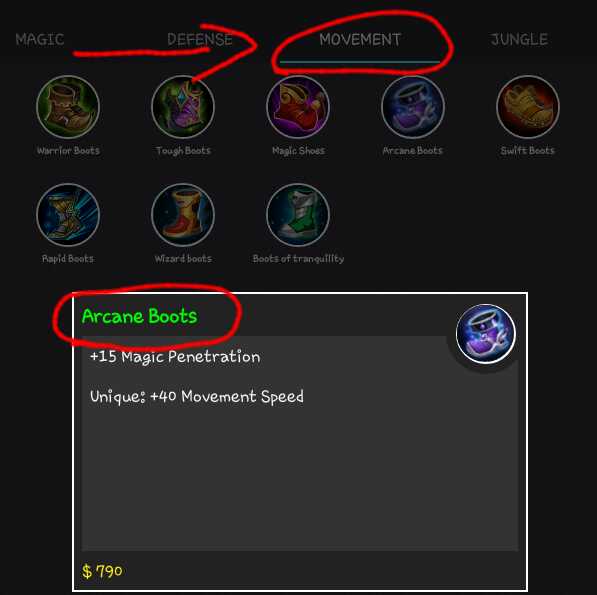Choose the Magic Shoes item icon

click(298, 107)
